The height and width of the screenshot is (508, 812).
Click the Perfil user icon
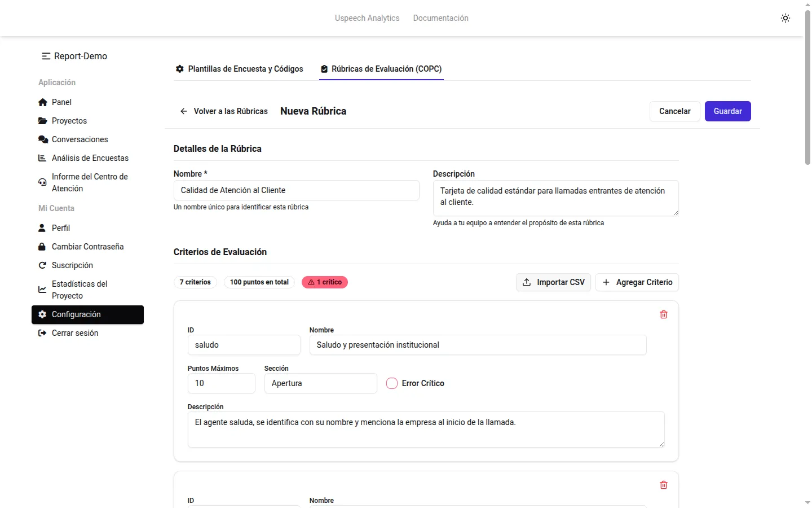[x=42, y=228]
